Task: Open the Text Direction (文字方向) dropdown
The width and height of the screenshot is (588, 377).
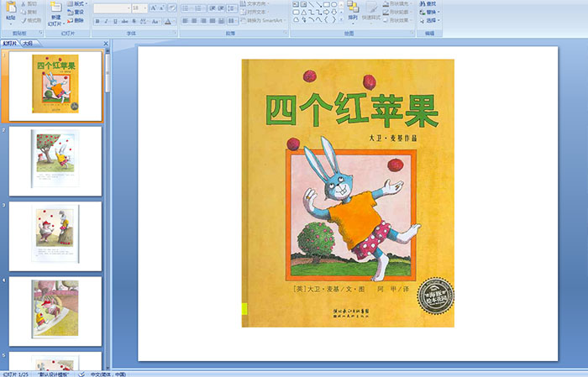Action: point(255,3)
